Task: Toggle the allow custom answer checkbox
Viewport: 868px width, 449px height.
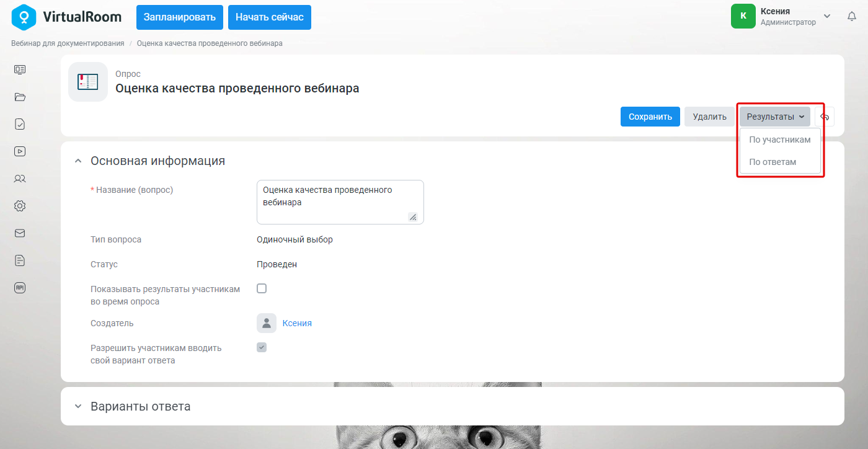Action: point(262,347)
